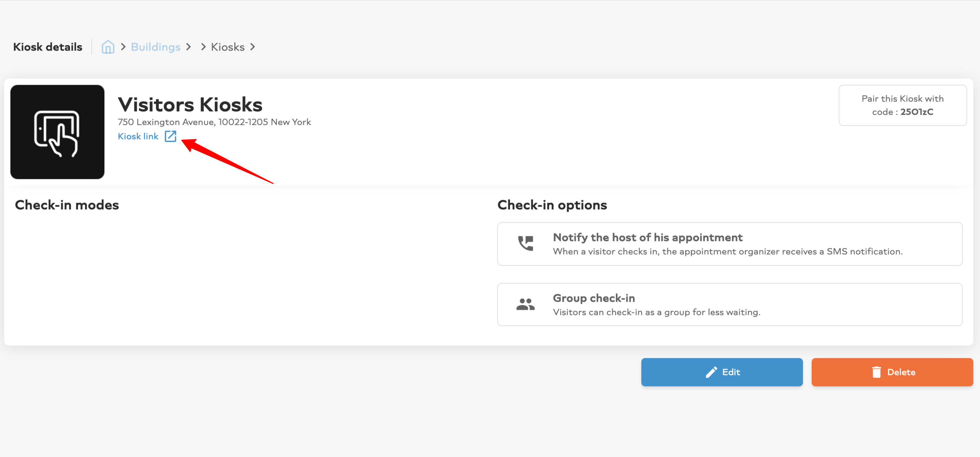Click the group people icon
The width and height of the screenshot is (980, 457).
(x=525, y=304)
